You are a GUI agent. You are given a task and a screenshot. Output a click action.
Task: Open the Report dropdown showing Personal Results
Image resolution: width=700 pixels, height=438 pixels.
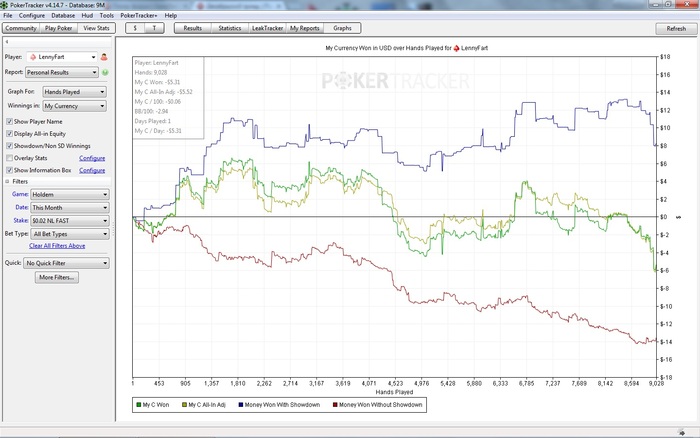click(62, 72)
